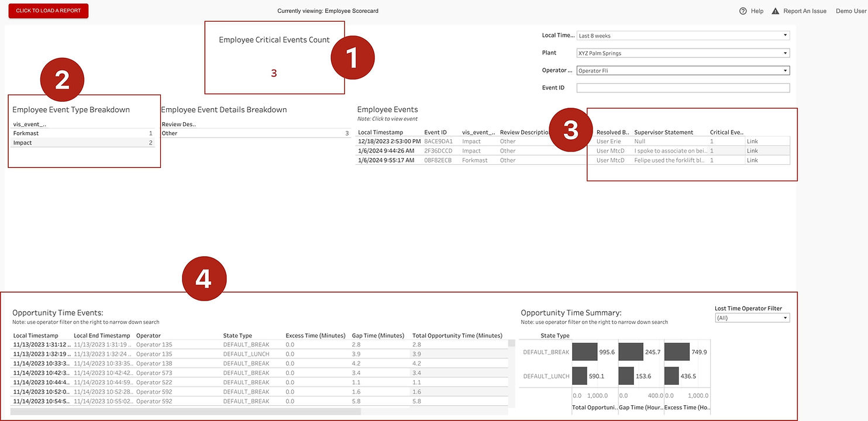Click the Local Time dropdown caret icon
The image size is (868, 421).
coord(785,35)
